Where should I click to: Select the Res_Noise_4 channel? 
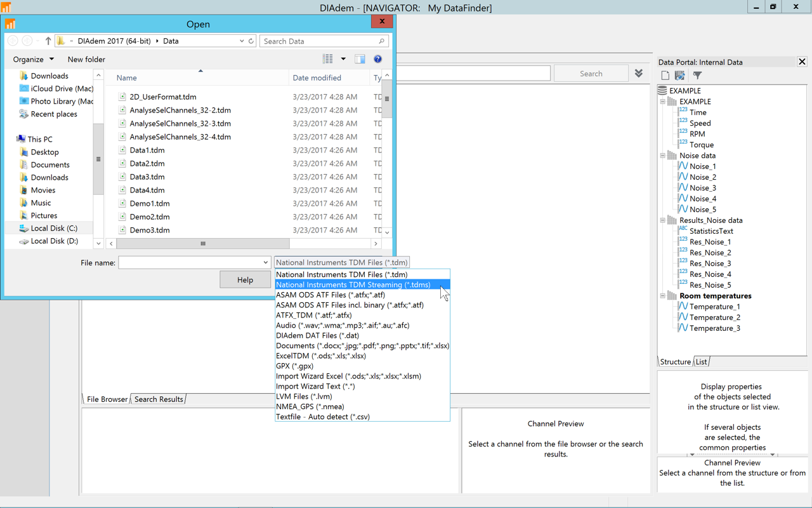(x=710, y=274)
